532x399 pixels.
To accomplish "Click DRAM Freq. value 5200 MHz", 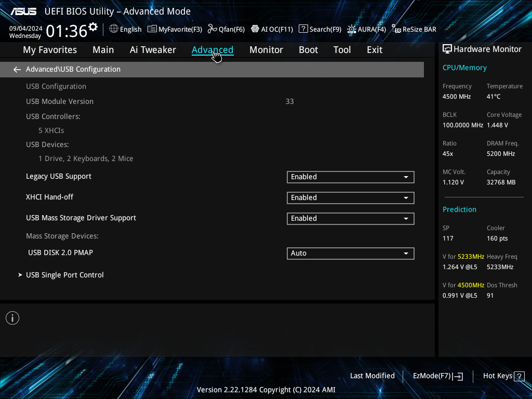I will tap(501, 154).
